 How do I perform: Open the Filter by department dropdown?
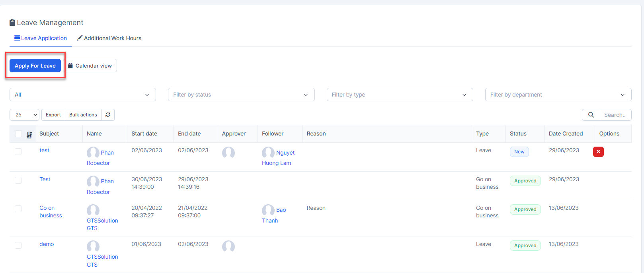click(x=558, y=95)
